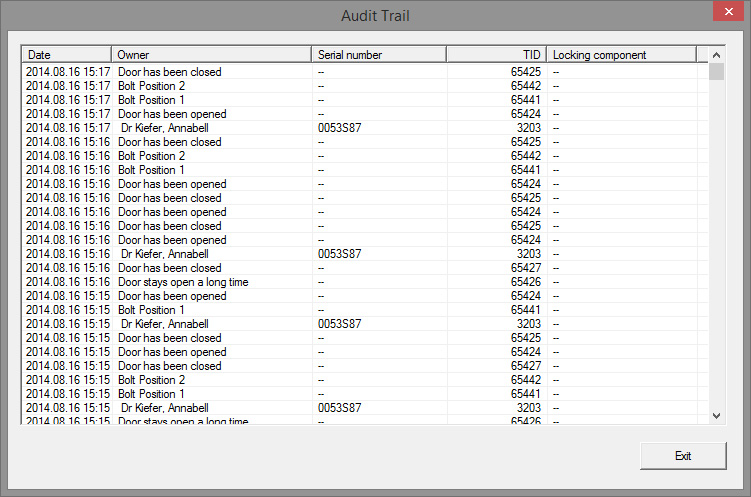751x497 pixels.
Task: Sort entries by the Date column header
Action: coord(66,55)
